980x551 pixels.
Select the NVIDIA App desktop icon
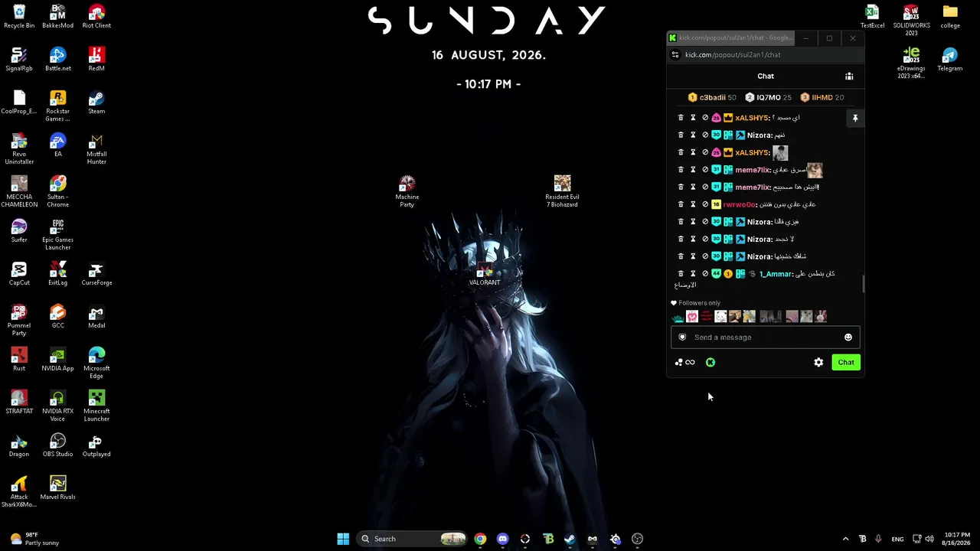pyautogui.click(x=57, y=360)
